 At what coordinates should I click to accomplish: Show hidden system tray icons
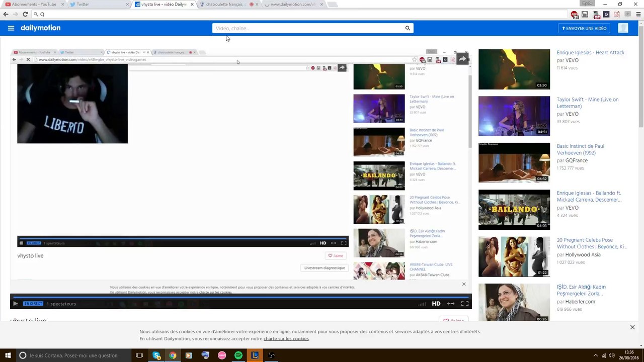click(x=596, y=355)
